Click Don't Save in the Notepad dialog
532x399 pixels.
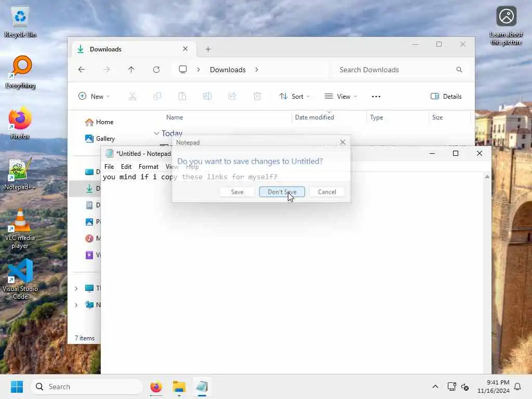(282, 192)
